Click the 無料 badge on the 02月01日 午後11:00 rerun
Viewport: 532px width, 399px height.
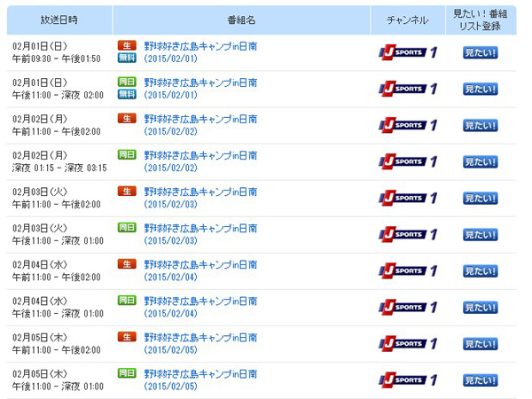point(127,93)
